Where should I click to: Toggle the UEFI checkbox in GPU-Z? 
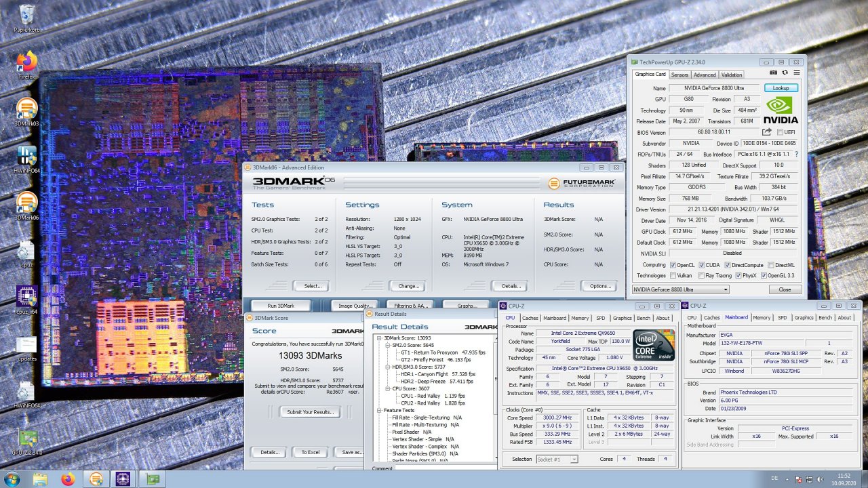coord(780,132)
